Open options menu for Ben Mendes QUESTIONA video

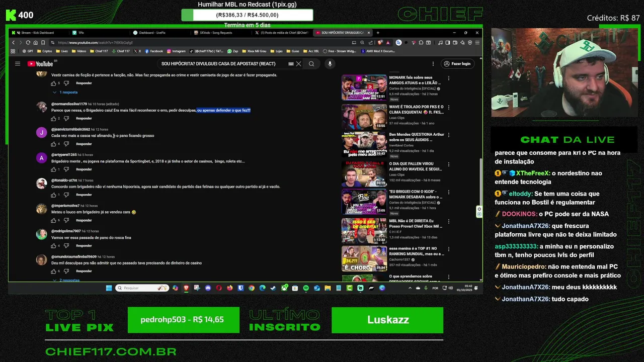coord(448,135)
